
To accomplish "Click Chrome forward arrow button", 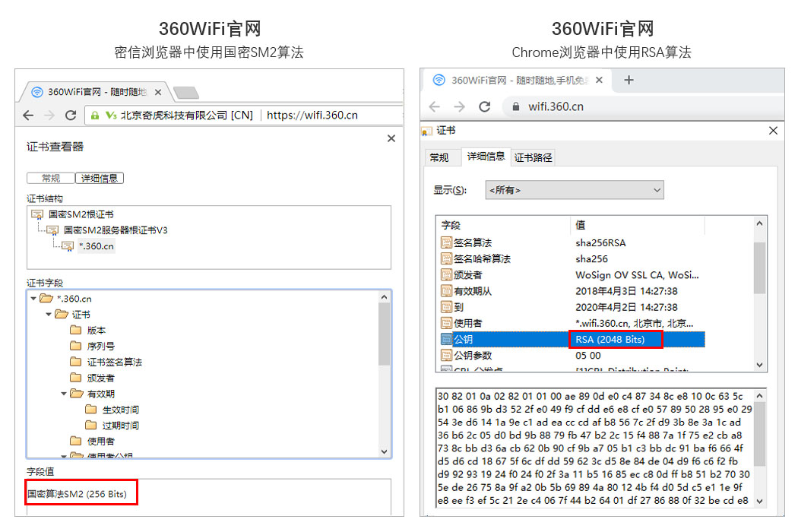I will (459, 106).
